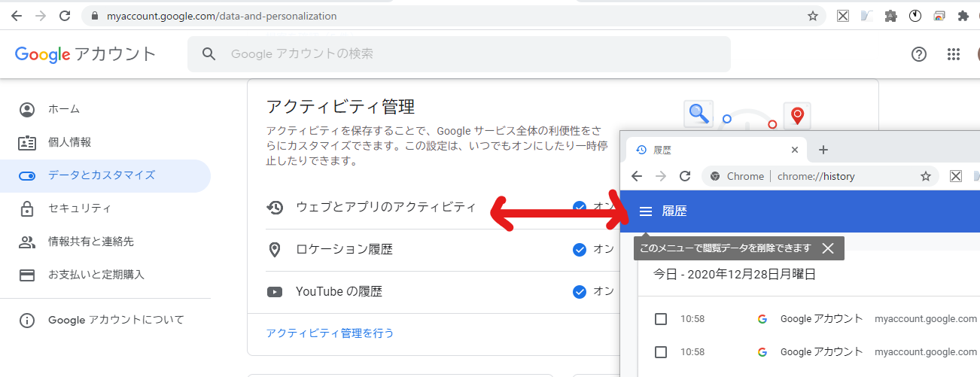Click the clock extension icon in main toolbar
This screenshot has height=377, width=980.
[x=915, y=16]
